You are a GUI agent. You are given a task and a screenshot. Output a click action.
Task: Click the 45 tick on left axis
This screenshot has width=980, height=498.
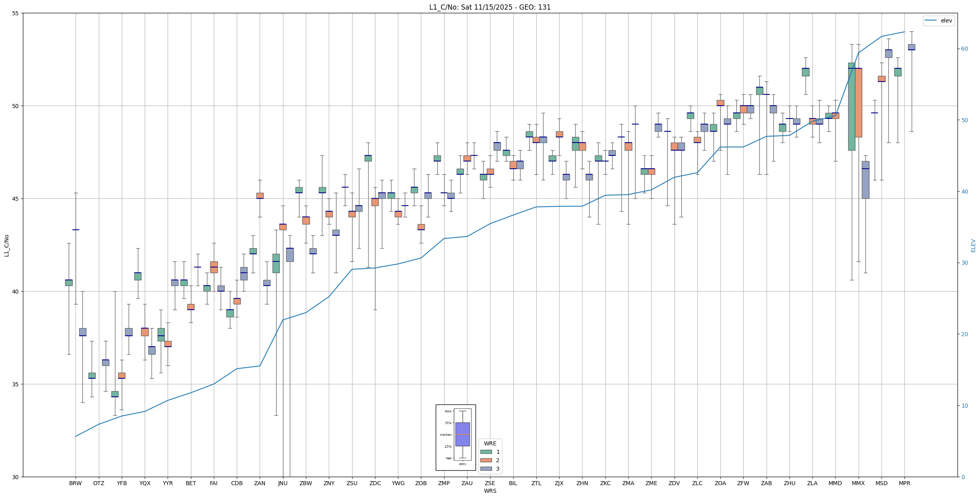(16, 199)
